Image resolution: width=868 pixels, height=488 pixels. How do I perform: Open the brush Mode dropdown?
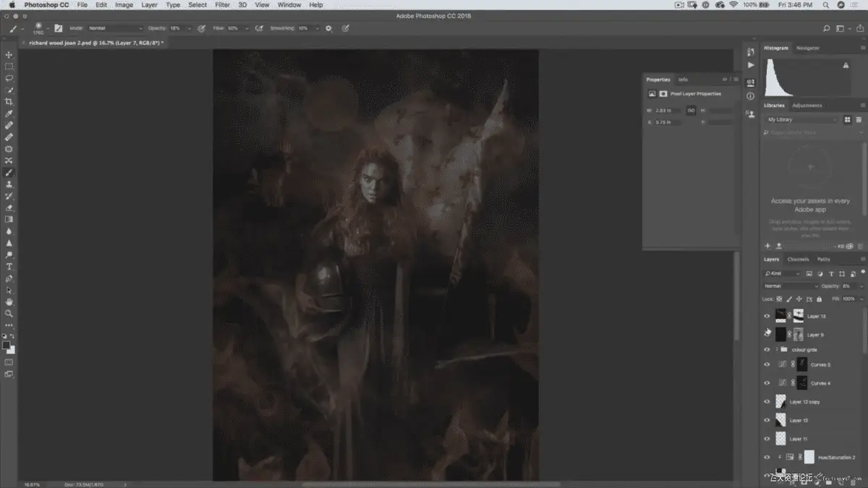tap(115, 28)
